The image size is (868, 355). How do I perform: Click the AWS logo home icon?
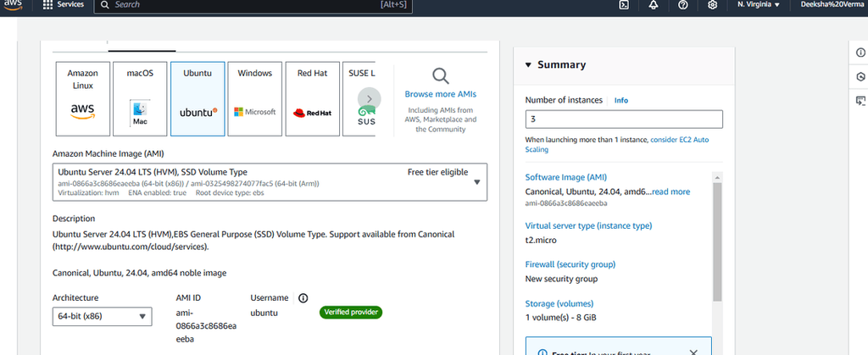point(14,3)
